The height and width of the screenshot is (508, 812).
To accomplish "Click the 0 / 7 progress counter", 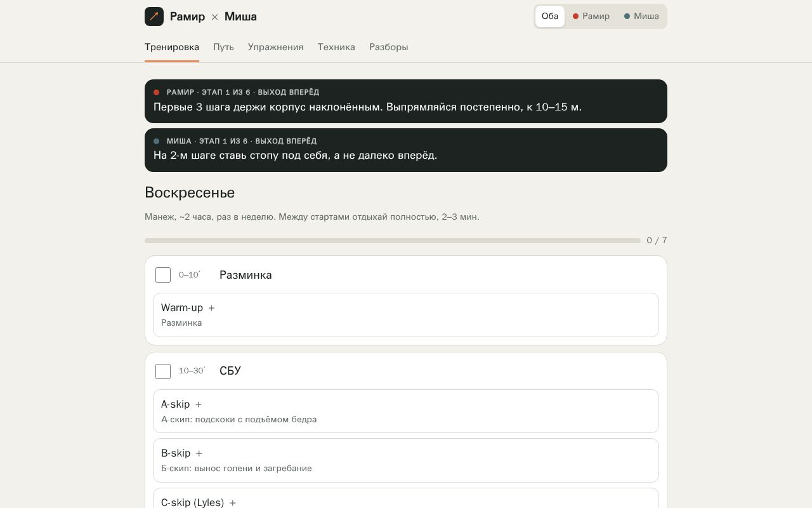I will point(657,241).
